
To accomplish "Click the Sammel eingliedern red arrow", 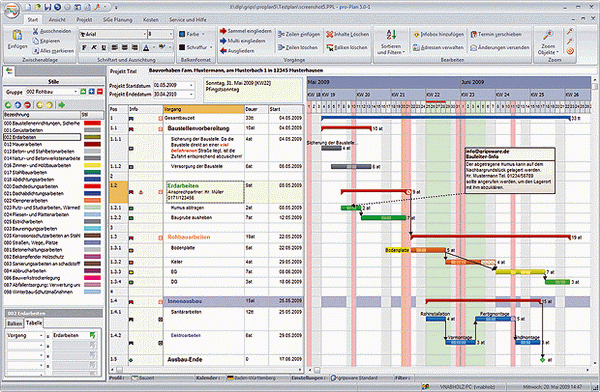I will [x=223, y=31].
